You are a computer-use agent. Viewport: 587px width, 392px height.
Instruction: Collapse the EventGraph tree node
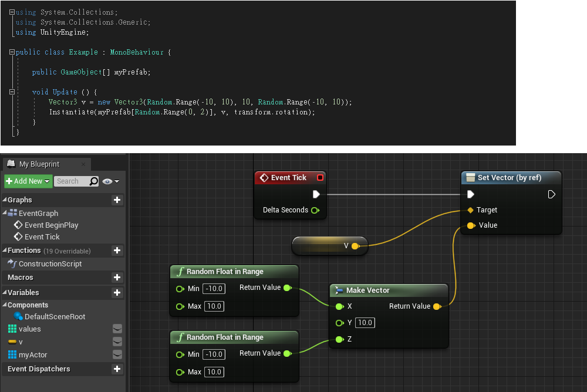pos(5,214)
